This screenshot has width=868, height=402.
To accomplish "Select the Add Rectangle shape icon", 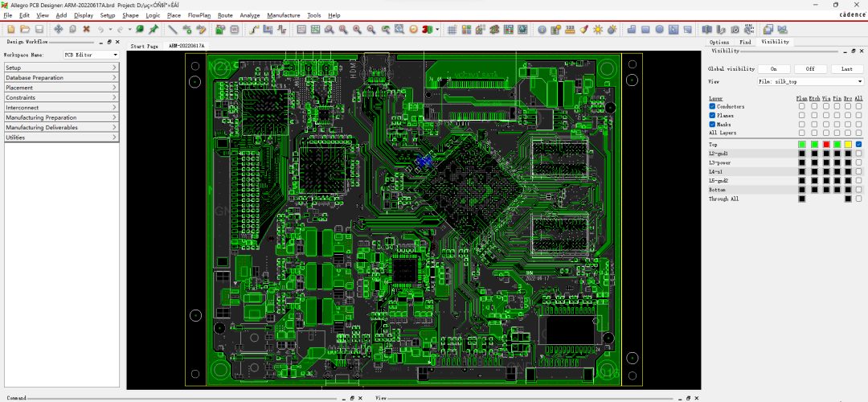I will (645, 30).
